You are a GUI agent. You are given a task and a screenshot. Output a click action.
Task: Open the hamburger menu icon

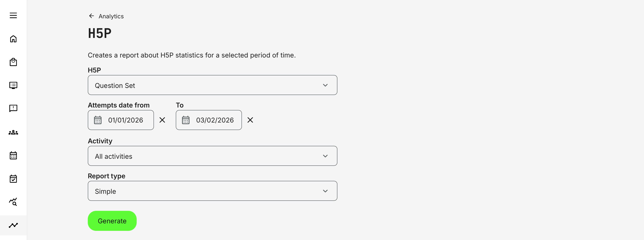[x=13, y=15]
